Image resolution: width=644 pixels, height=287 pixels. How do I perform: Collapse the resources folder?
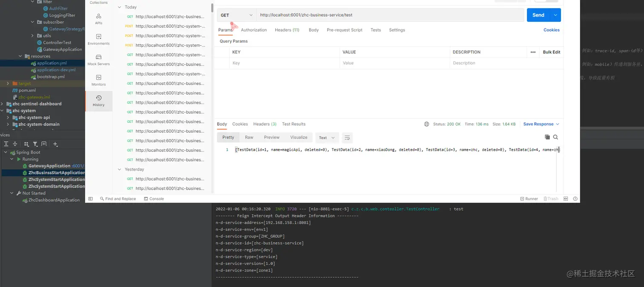tap(20, 56)
